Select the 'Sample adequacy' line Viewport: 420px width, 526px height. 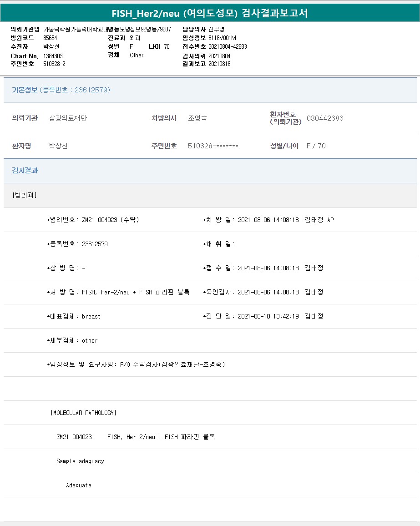(x=80, y=461)
